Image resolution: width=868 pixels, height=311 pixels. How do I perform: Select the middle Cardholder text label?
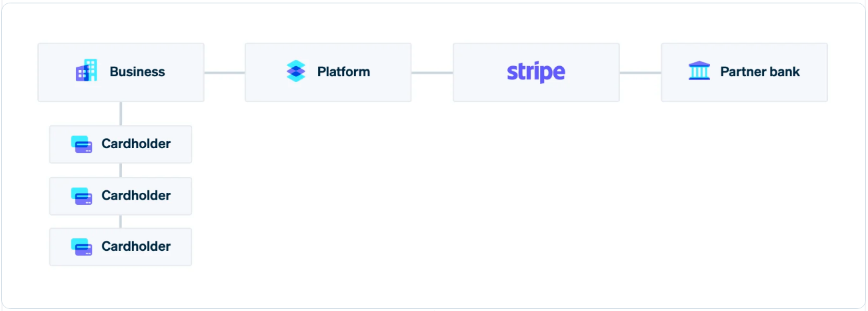click(x=136, y=196)
